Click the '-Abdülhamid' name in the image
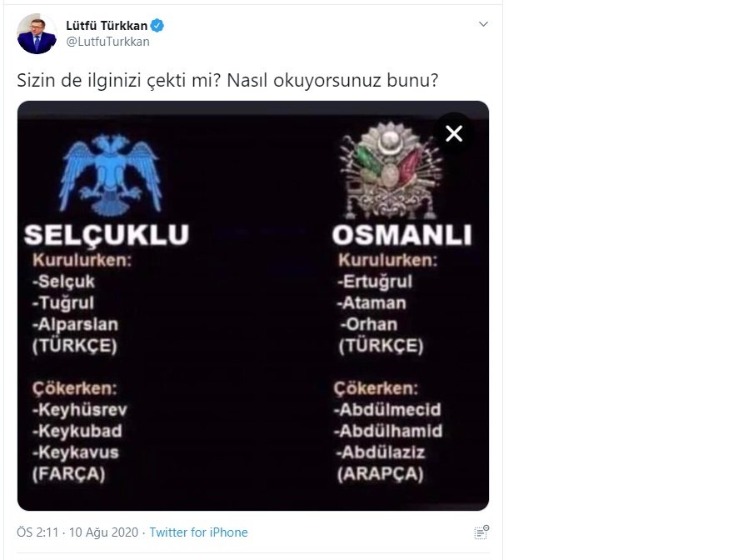 pyautogui.click(x=388, y=432)
